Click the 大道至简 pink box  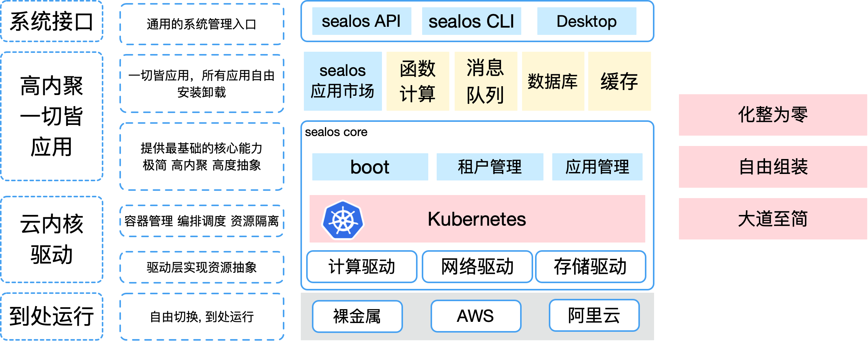tap(773, 219)
